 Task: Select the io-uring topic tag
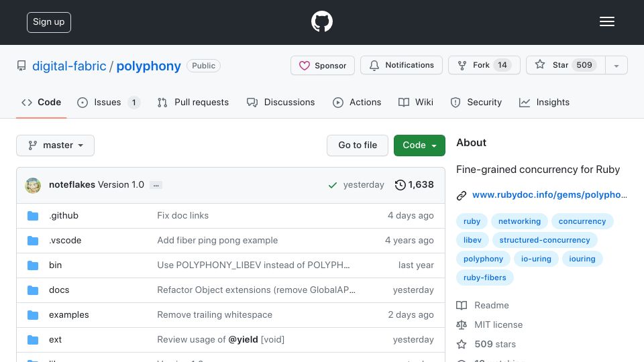(536, 259)
